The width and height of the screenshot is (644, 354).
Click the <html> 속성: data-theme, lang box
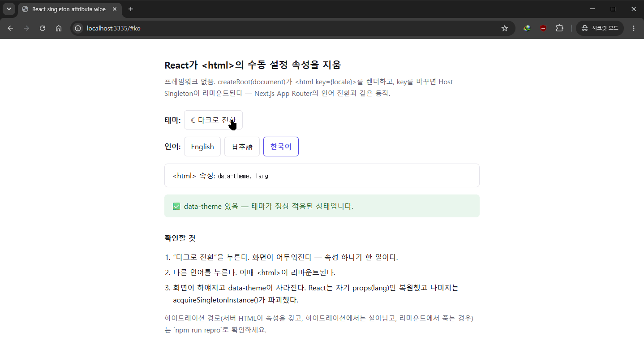point(322,176)
